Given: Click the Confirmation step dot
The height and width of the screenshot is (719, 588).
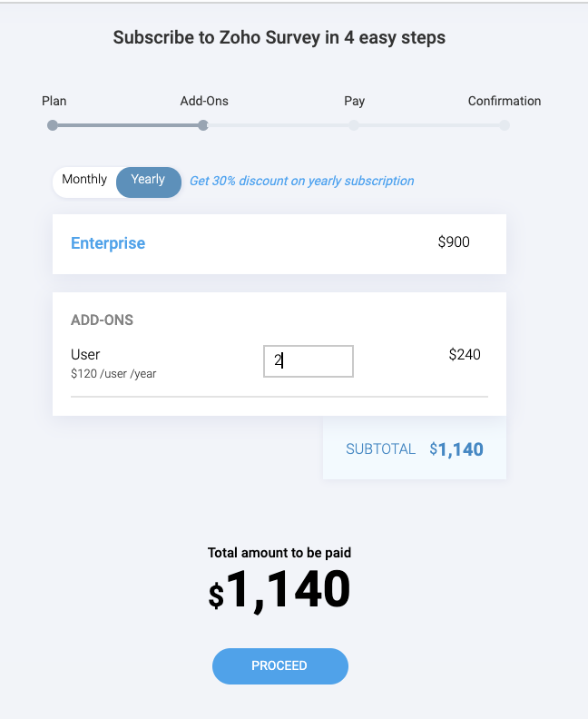Looking at the screenshot, I should [x=505, y=125].
